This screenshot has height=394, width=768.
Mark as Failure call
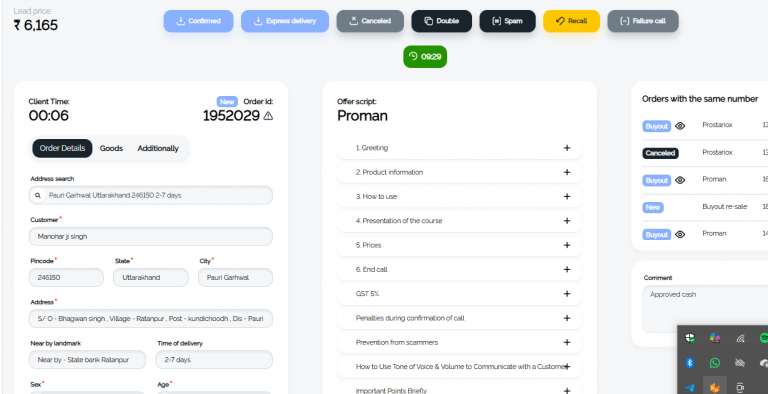click(643, 21)
